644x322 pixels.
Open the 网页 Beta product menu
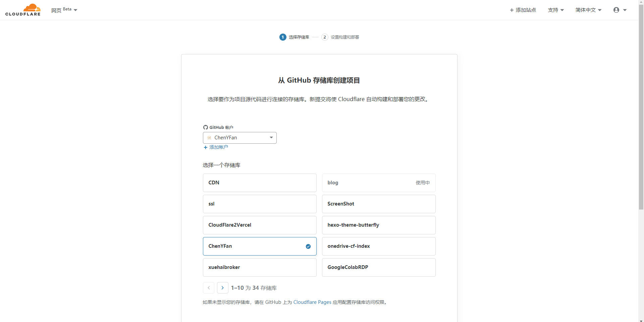coord(64,10)
